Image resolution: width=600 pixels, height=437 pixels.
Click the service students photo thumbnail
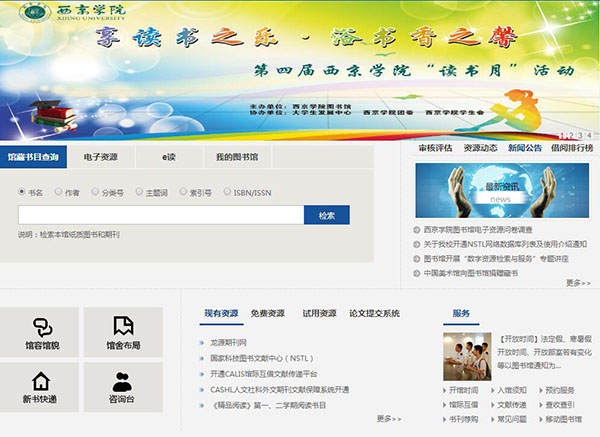[x=467, y=356]
